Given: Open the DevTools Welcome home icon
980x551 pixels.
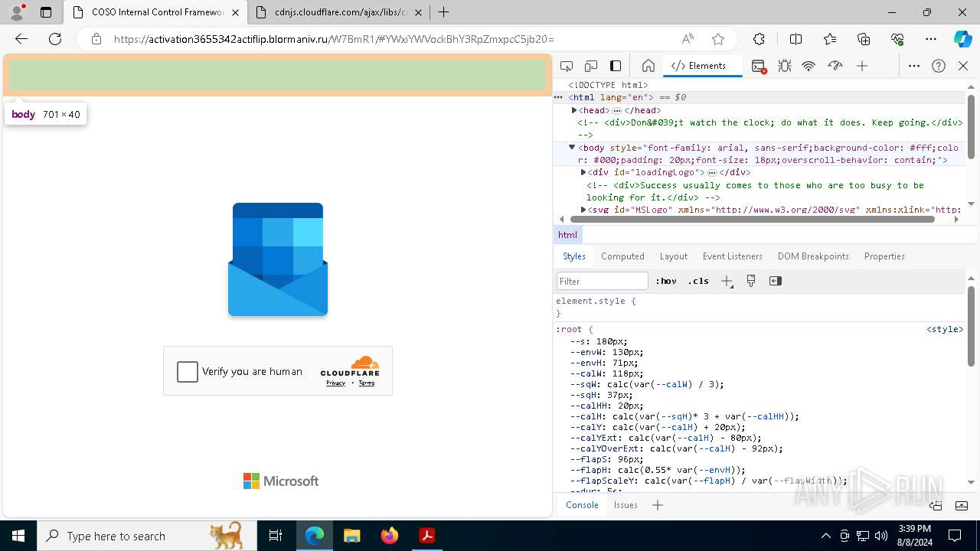Looking at the screenshot, I should coord(648,66).
